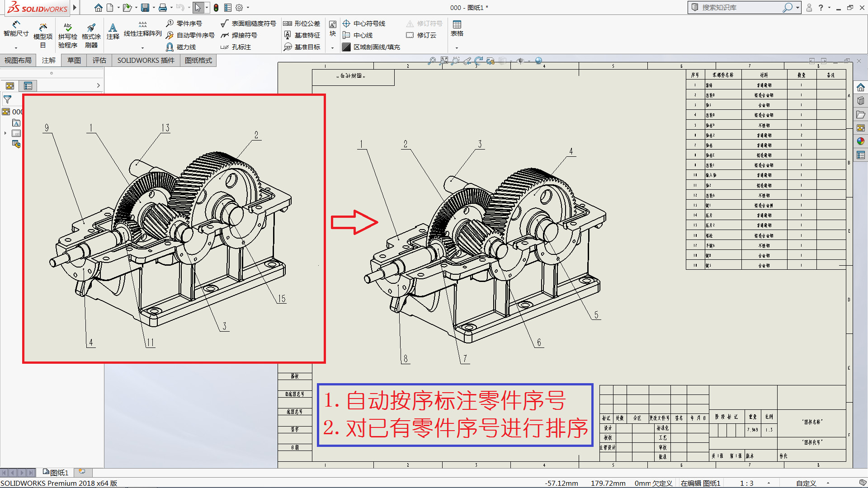Open the Tables (表格) tool

[x=457, y=28]
